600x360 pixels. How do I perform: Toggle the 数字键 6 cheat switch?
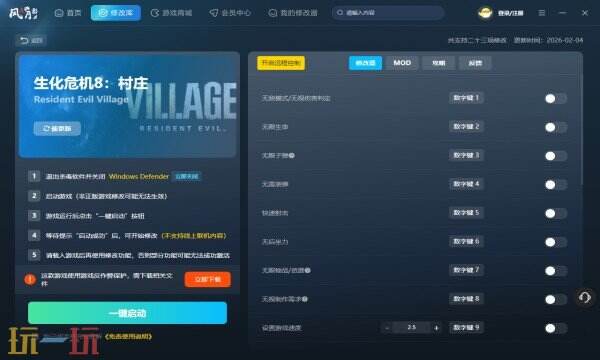tap(556, 242)
